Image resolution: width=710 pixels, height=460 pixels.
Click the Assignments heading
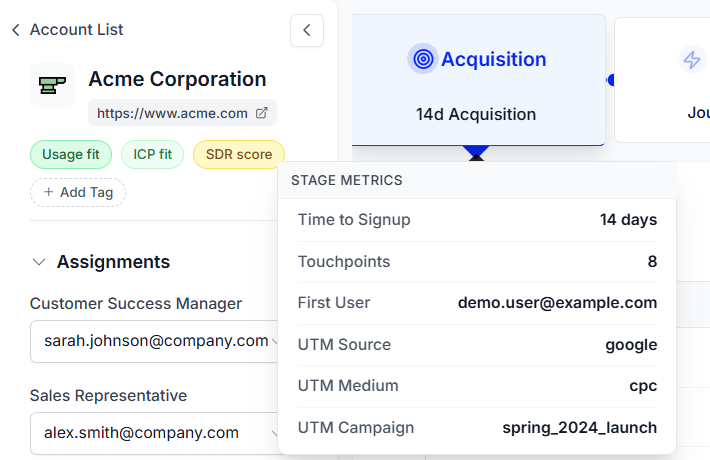tap(113, 262)
